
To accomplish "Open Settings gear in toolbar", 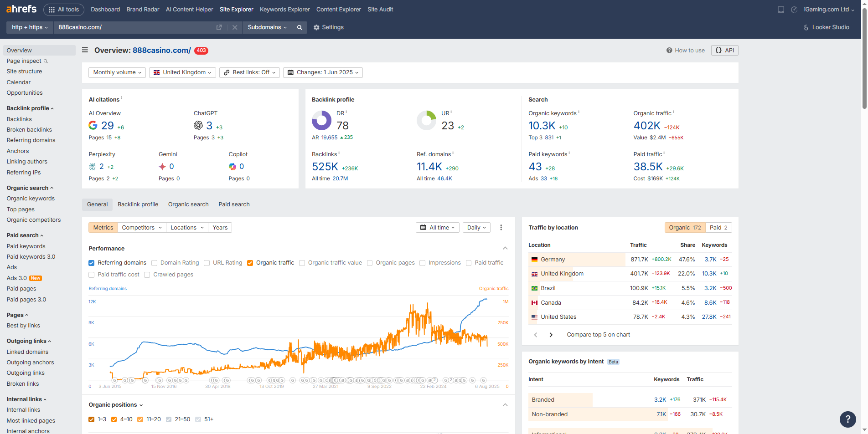I will point(328,27).
